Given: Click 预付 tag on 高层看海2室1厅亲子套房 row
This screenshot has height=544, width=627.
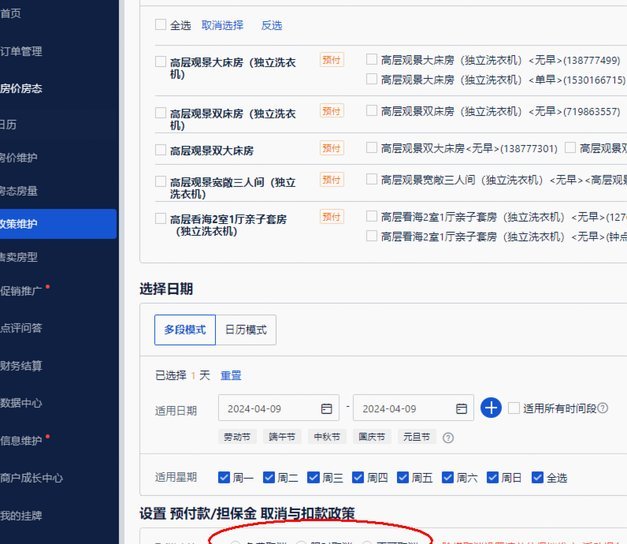Looking at the screenshot, I should click(x=331, y=216).
